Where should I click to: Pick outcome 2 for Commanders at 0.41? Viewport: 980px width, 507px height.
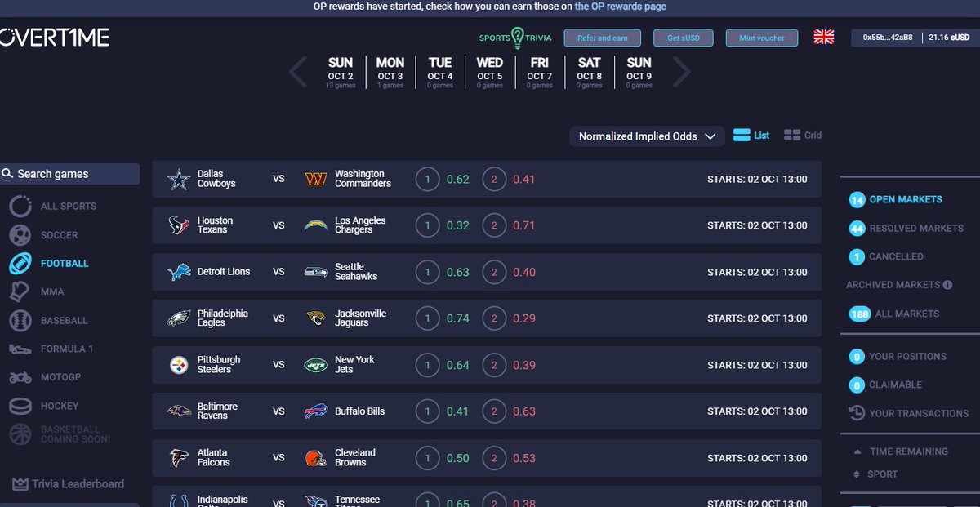493,179
